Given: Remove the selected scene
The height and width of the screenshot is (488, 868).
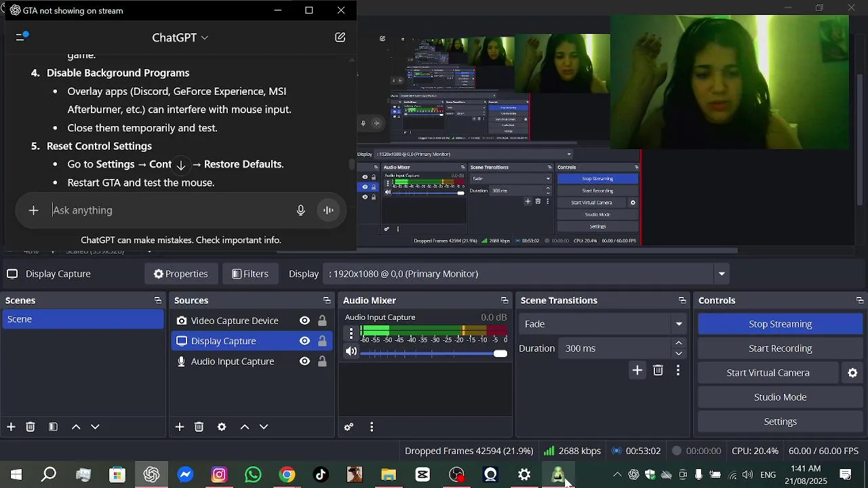Looking at the screenshot, I should point(31,427).
